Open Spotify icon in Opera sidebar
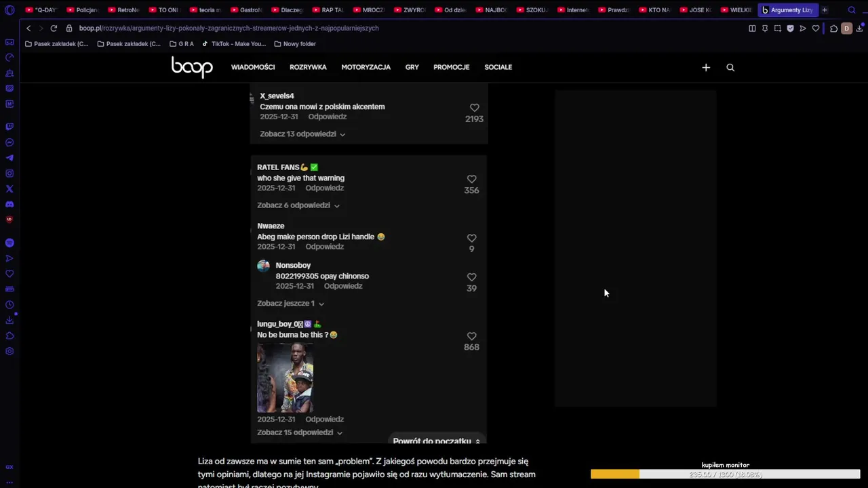This screenshot has height=488, width=868. [9, 243]
